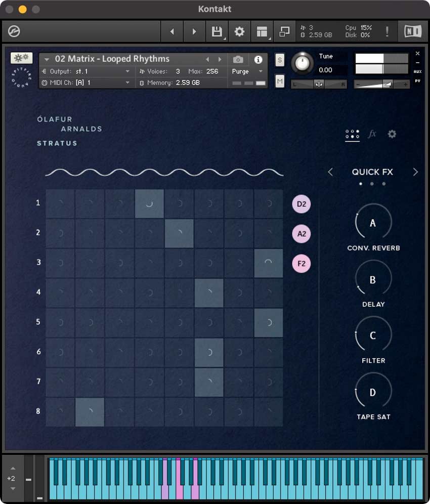Viewport: 430px width, 504px height.
Task: Click the Kontakt logo icon in toolbar
Action: (x=14, y=31)
